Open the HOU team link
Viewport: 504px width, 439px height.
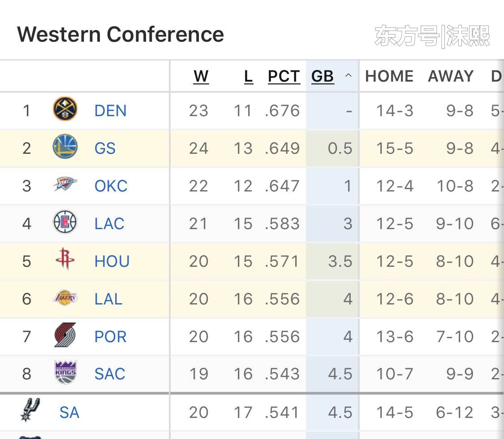112,261
